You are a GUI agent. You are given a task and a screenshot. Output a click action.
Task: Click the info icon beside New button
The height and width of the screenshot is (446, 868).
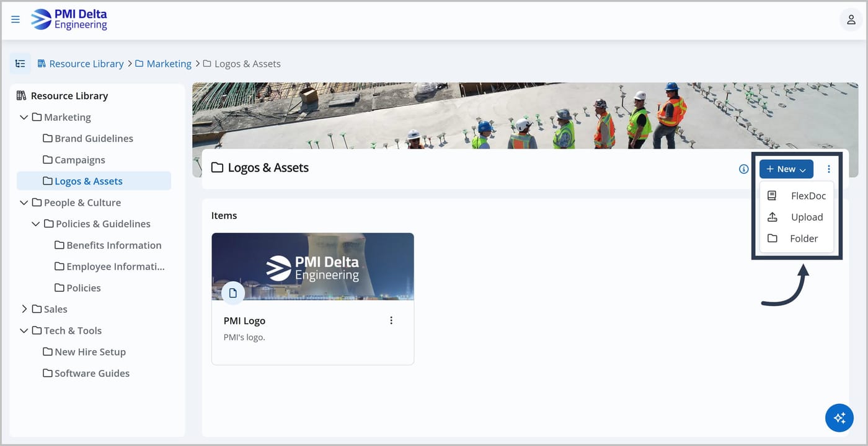(744, 168)
